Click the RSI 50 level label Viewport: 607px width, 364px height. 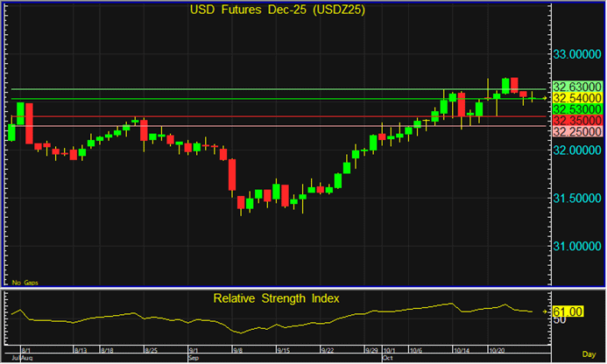tap(557, 319)
